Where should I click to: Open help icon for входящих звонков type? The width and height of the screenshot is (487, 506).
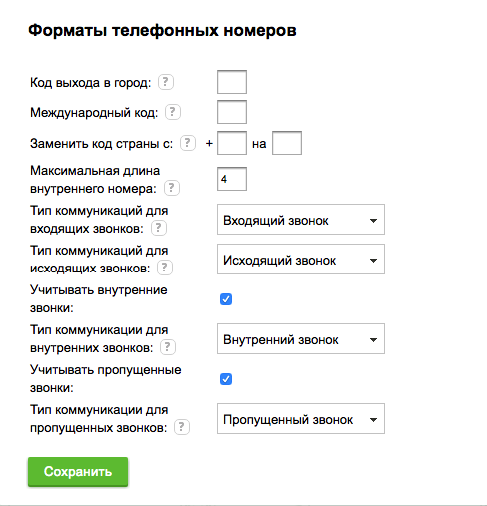point(159,228)
